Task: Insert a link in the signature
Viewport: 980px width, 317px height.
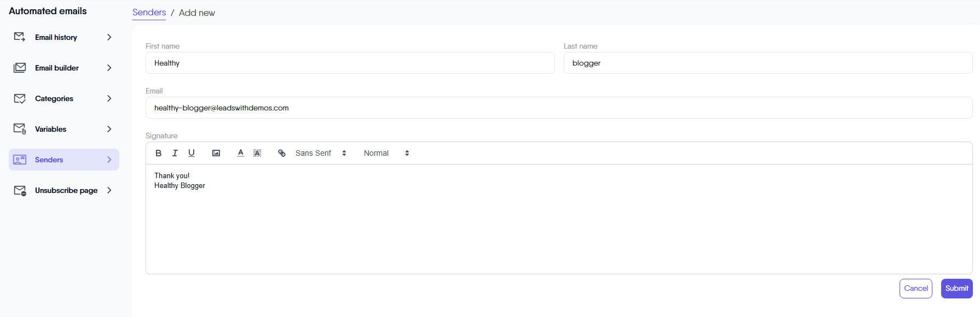Action: coord(282,153)
